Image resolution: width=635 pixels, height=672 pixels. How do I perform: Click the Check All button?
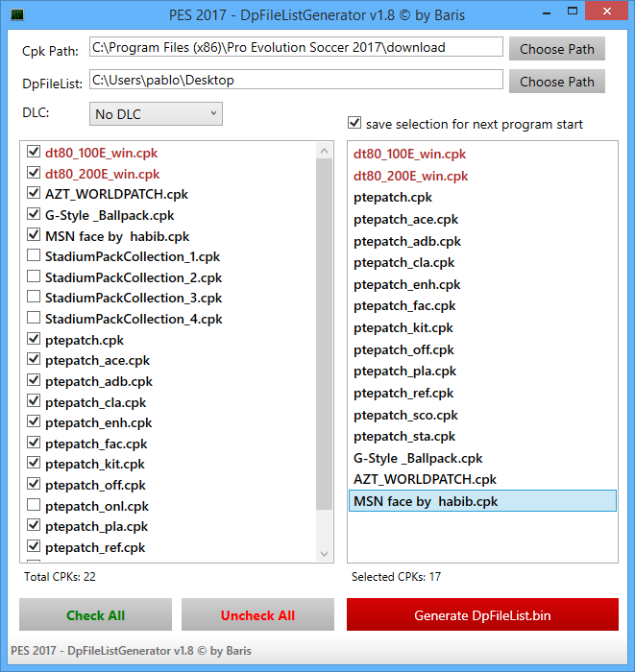pos(96,614)
